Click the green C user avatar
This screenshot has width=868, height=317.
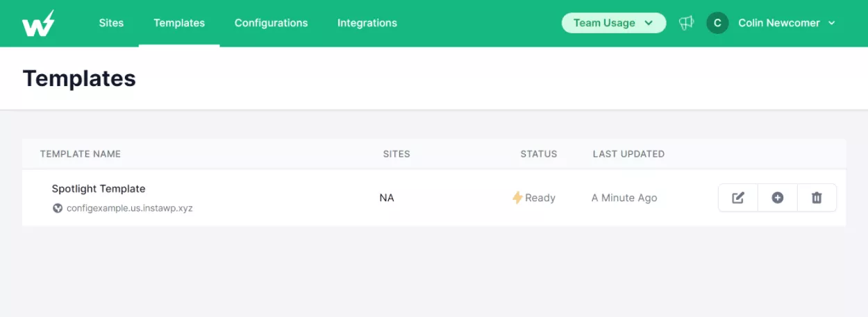point(717,23)
